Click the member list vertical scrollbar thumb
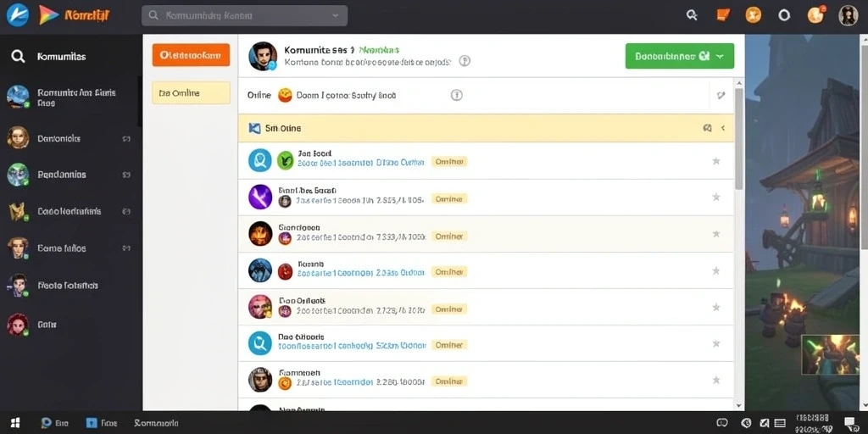Image resolution: width=868 pixels, height=434 pixels. (738, 138)
